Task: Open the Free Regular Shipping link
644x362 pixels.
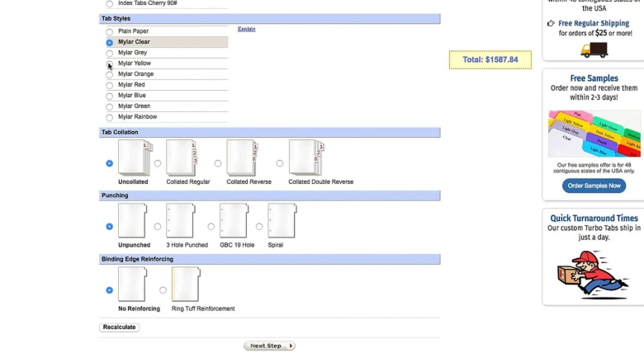Action: click(594, 23)
